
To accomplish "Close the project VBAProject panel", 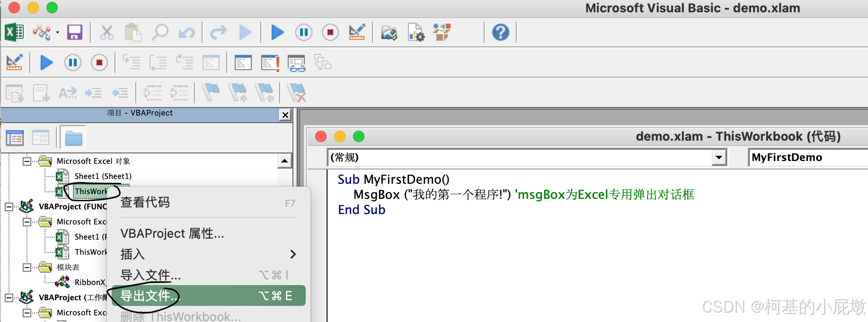I will coord(285,115).
